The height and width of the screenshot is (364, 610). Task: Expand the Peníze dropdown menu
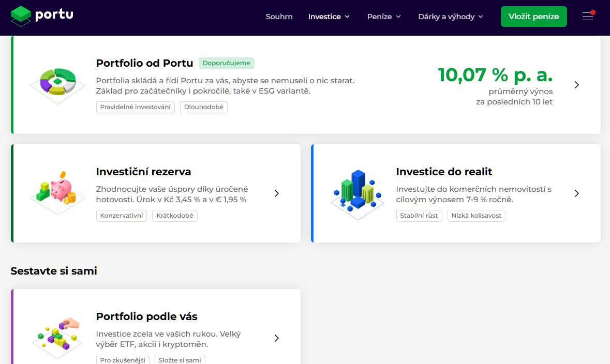(384, 17)
